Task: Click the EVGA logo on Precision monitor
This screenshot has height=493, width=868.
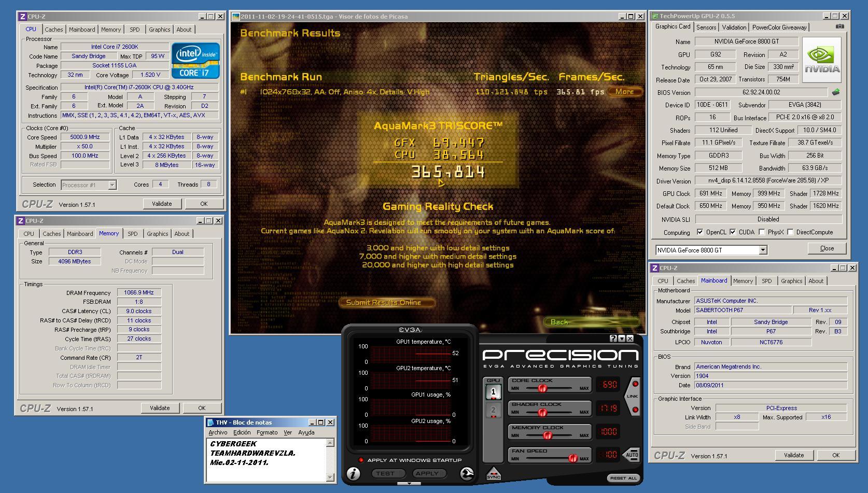Action: pyautogui.click(x=410, y=330)
